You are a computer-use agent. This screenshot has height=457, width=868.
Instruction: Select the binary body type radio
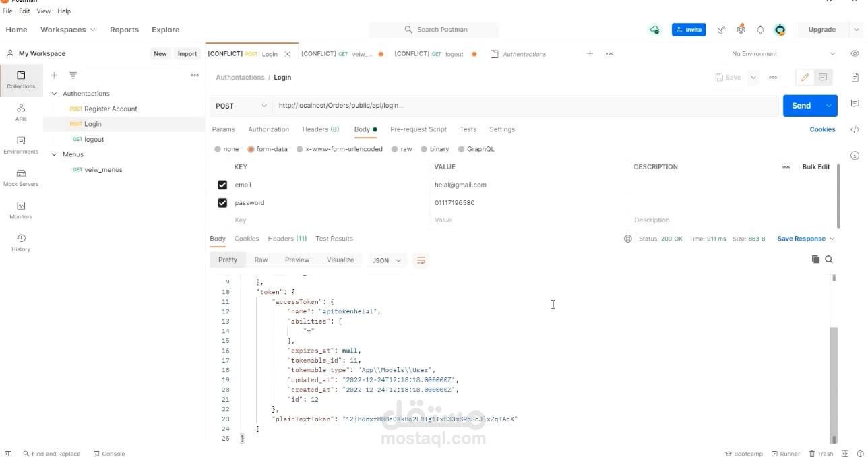424,149
